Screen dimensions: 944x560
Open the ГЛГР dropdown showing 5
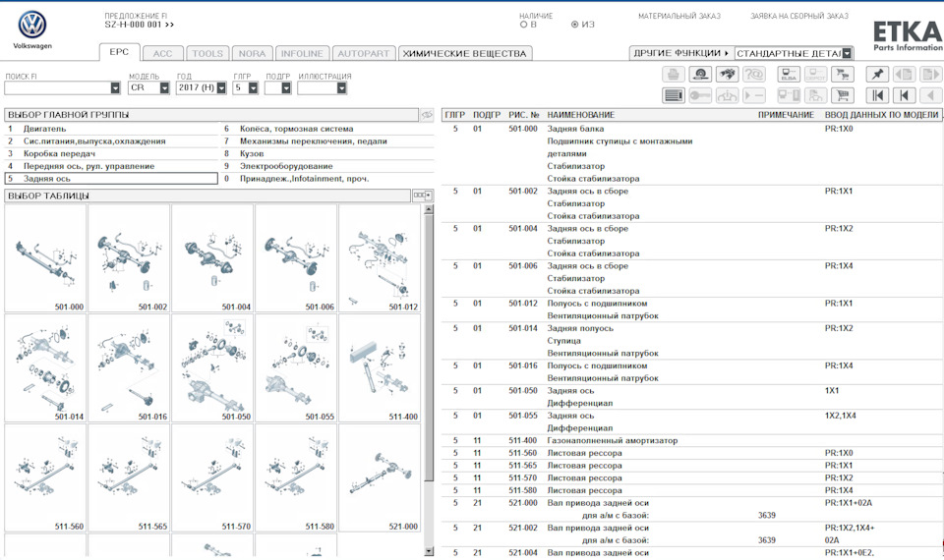coord(253,87)
